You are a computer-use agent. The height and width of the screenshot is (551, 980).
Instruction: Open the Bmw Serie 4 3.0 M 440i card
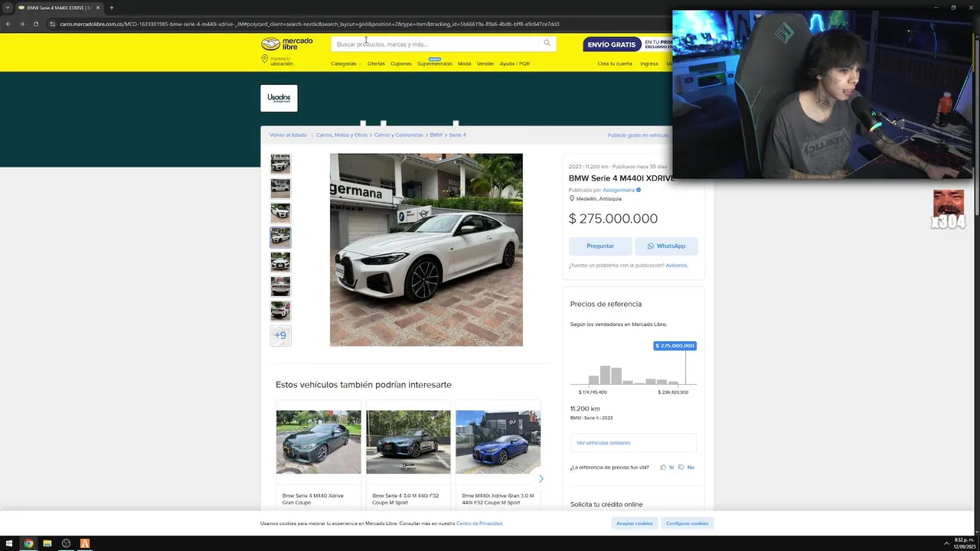pyautogui.click(x=408, y=457)
